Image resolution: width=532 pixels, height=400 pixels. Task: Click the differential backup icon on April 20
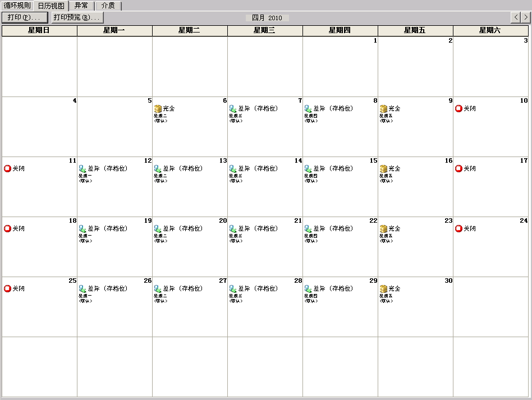point(158,229)
